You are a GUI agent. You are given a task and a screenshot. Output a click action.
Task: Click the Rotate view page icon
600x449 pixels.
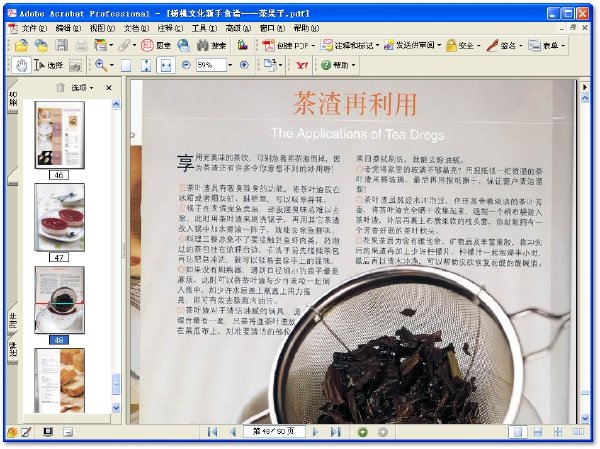pyautogui.click(x=270, y=65)
